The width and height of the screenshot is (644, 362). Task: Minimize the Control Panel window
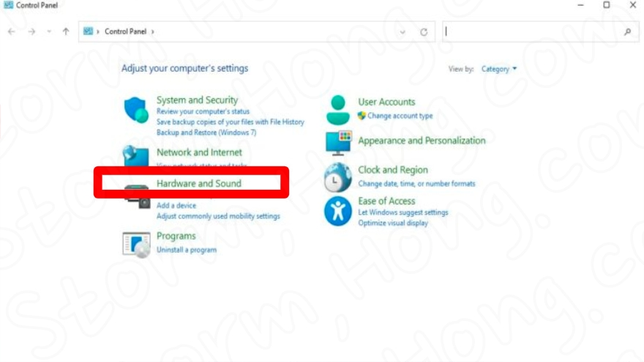coord(580,5)
